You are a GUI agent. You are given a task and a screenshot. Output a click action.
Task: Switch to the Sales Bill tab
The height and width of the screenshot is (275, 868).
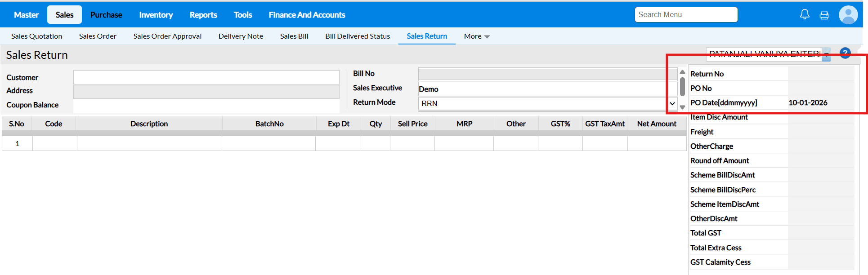coord(294,36)
